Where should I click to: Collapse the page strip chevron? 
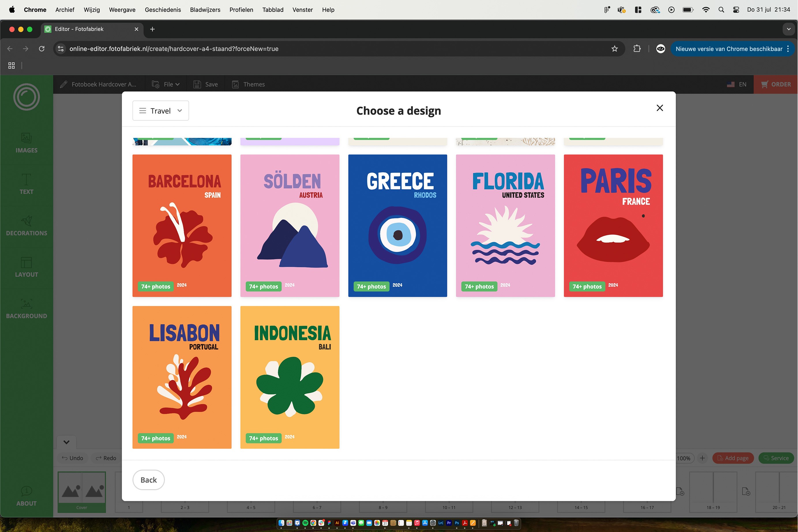click(x=67, y=442)
